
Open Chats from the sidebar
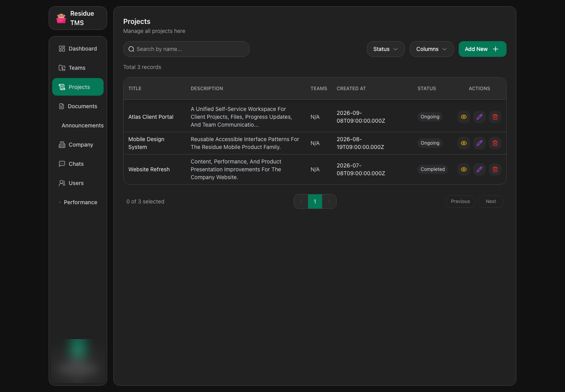tap(78, 164)
